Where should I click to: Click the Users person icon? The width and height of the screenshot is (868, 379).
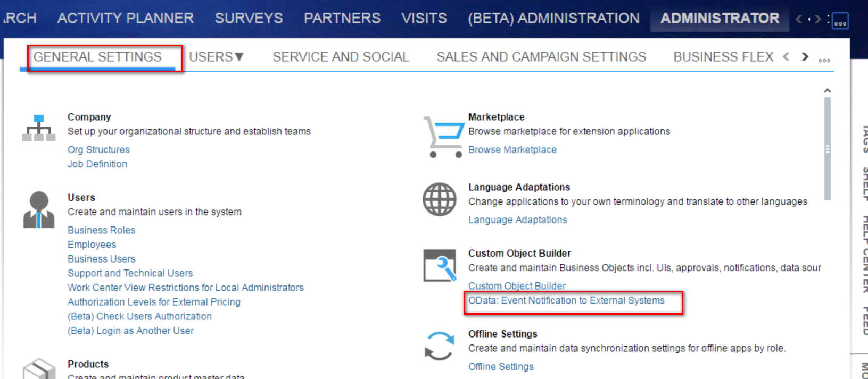click(x=39, y=210)
